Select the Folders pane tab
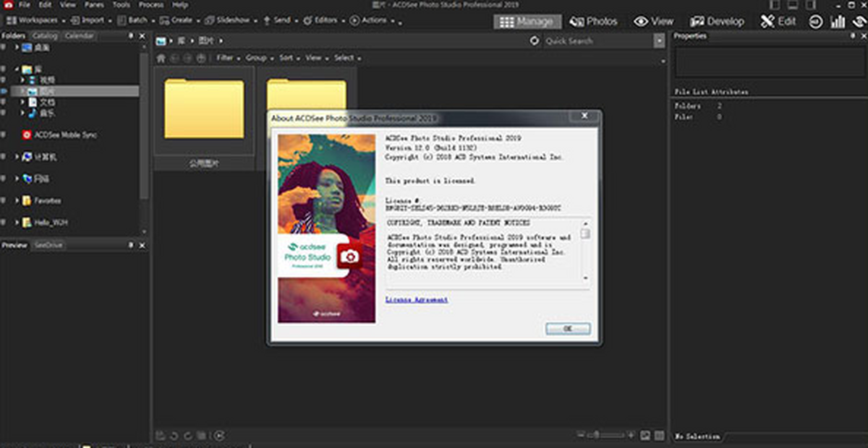This screenshot has width=868, height=448. (13, 35)
